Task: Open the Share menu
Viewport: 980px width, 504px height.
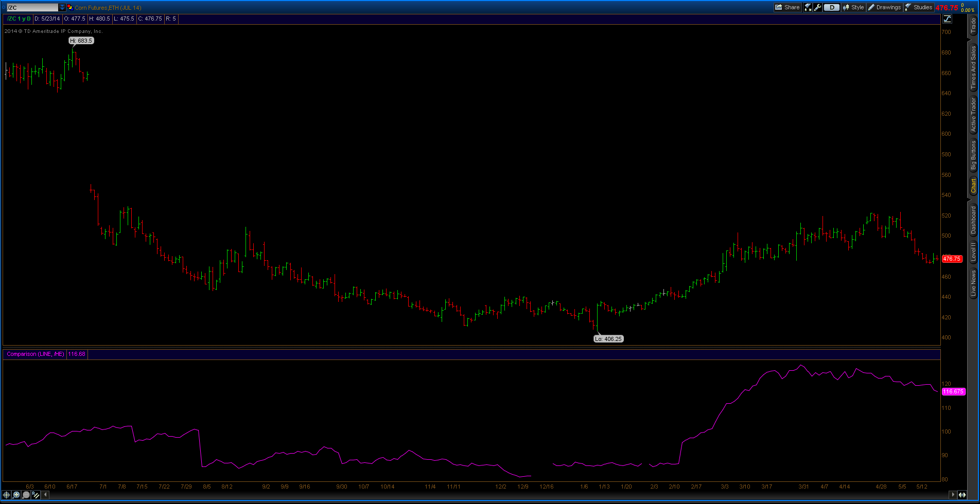Action: [787, 7]
